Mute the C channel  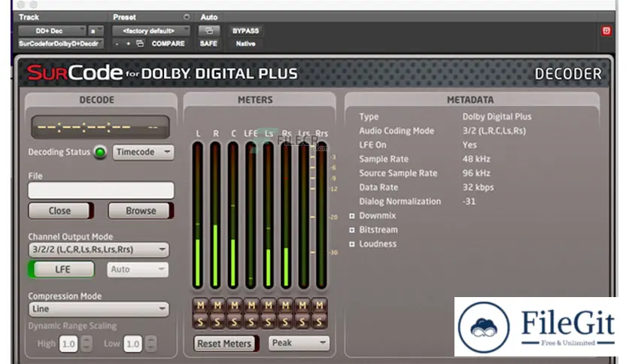[234, 305]
